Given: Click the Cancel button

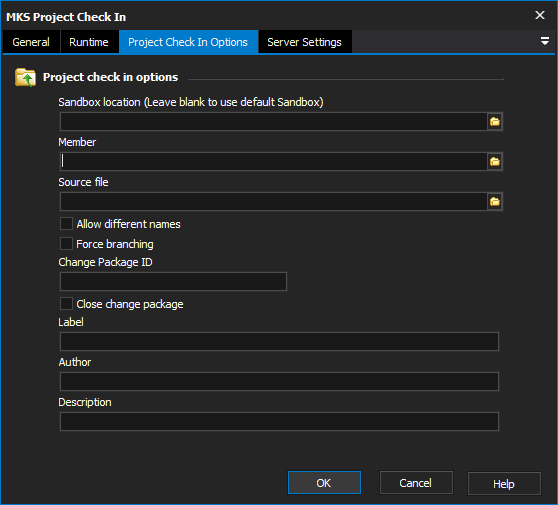Looking at the screenshot, I should pyautogui.click(x=416, y=483).
